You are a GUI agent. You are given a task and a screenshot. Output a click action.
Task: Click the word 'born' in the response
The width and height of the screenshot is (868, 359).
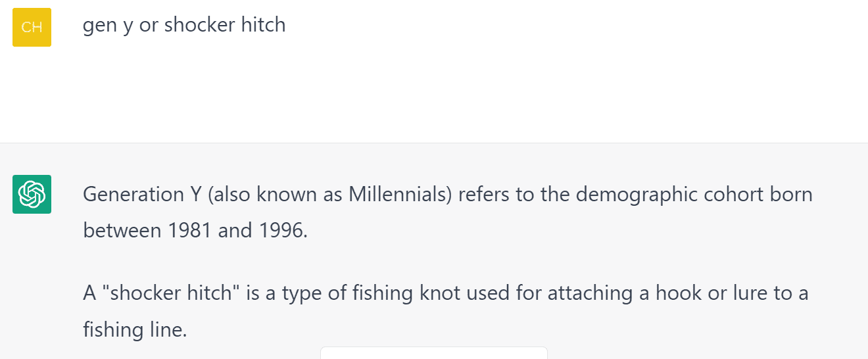(790, 195)
